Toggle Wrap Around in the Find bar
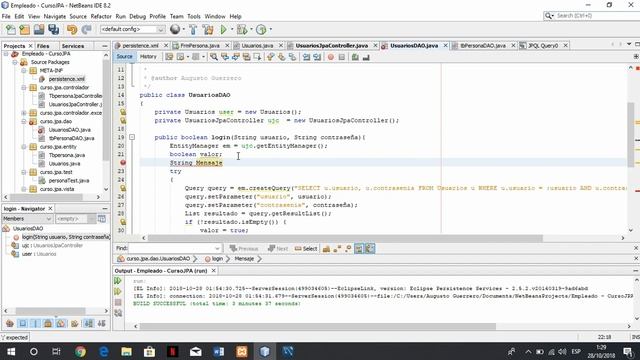 (370, 249)
